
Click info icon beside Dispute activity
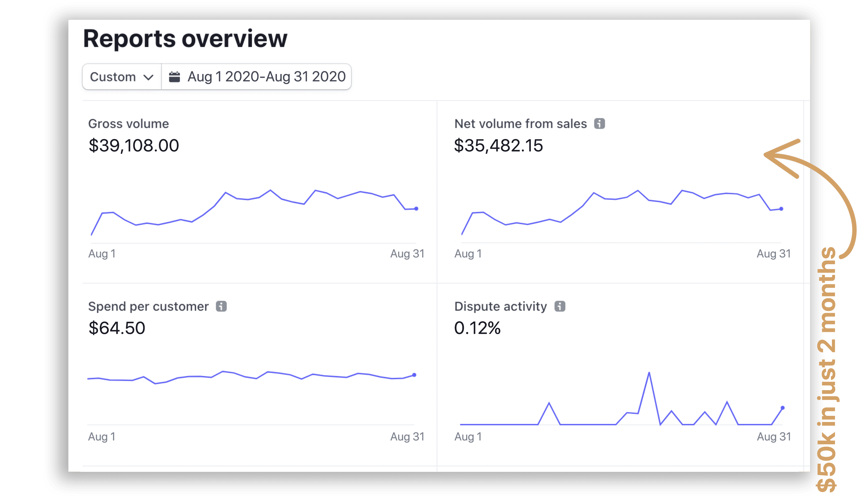pos(560,306)
